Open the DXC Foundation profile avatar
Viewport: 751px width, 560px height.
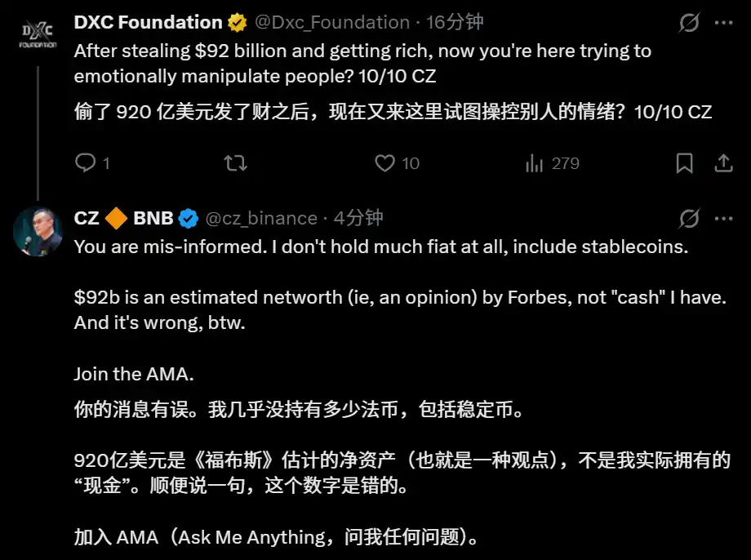click(38, 33)
